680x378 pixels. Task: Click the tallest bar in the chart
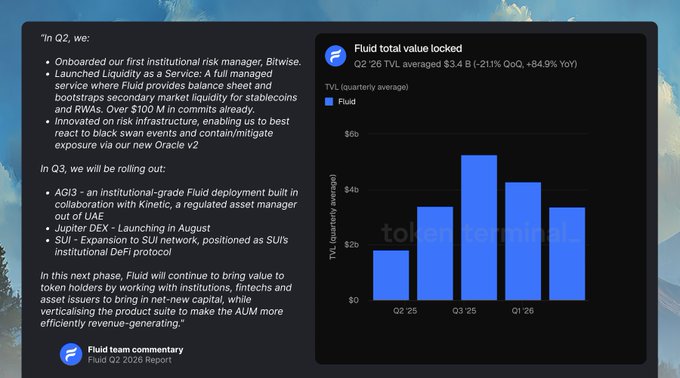point(479,228)
